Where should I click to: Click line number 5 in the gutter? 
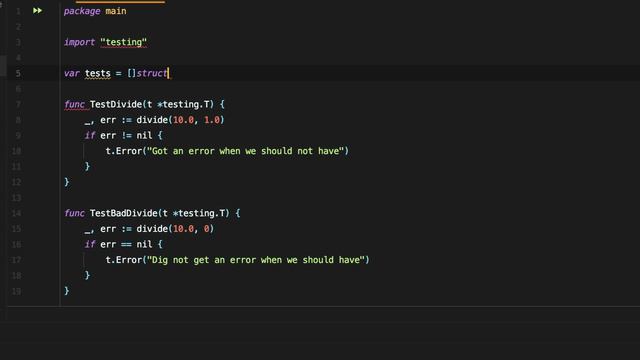coord(18,73)
